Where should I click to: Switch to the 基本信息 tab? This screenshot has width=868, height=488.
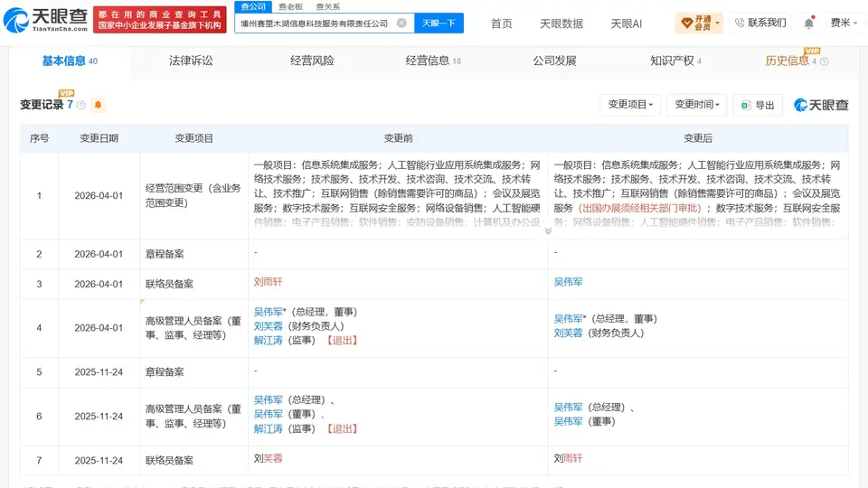(70, 61)
